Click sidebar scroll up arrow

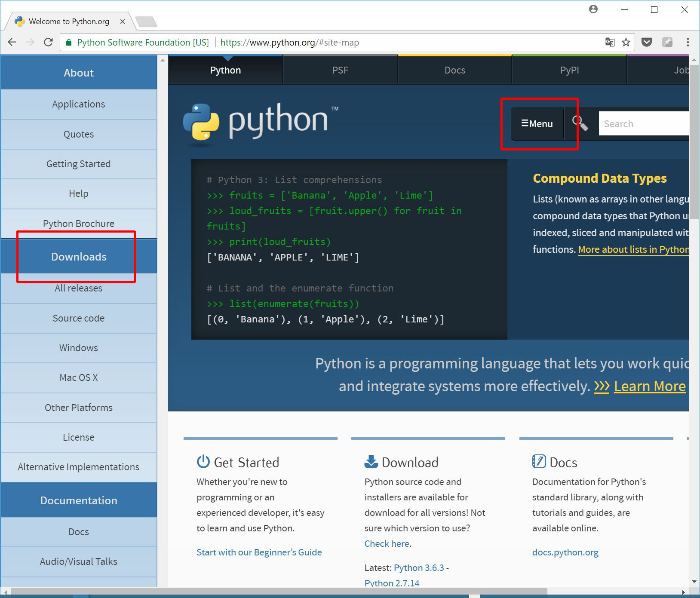[163, 60]
